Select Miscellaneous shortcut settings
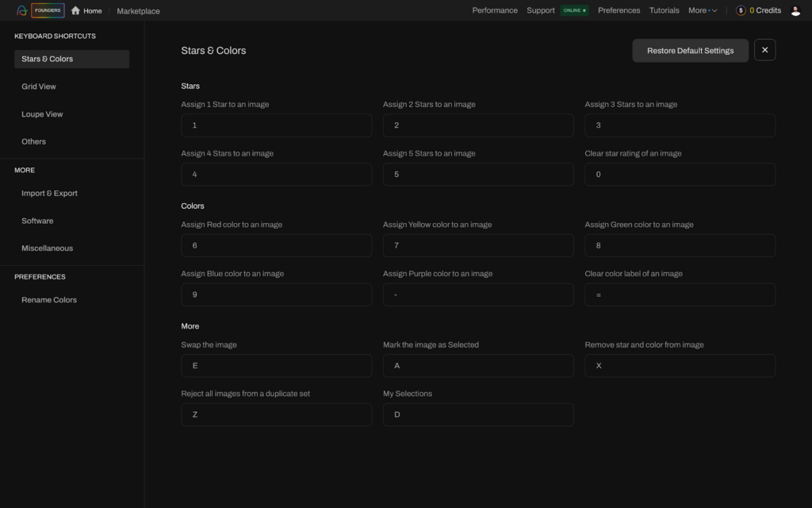812x508 pixels. pyautogui.click(x=48, y=248)
